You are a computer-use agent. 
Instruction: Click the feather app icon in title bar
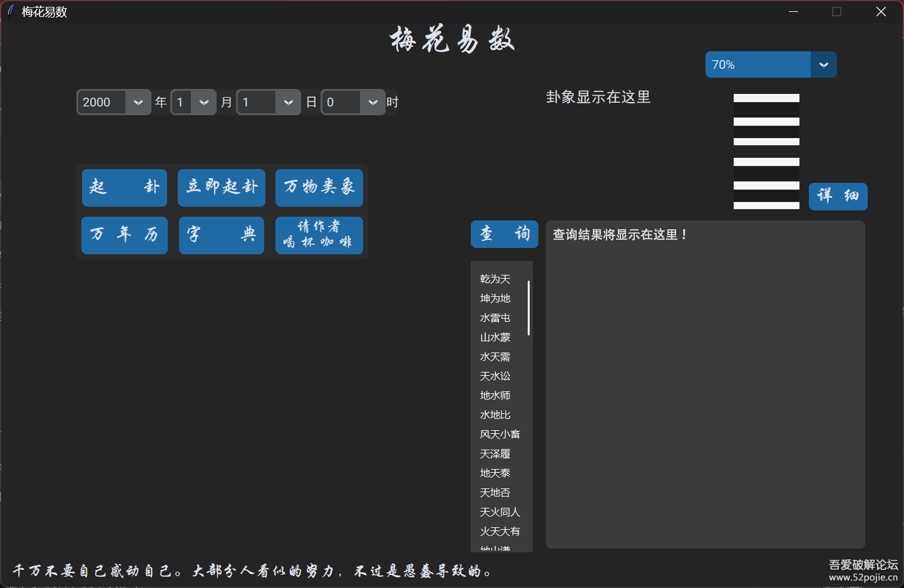click(x=11, y=11)
